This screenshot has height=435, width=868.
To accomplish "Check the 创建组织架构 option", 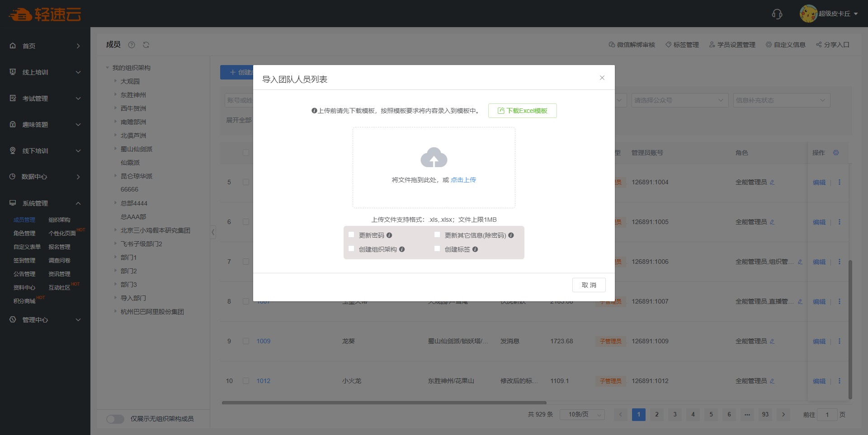I will [x=351, y=249].
